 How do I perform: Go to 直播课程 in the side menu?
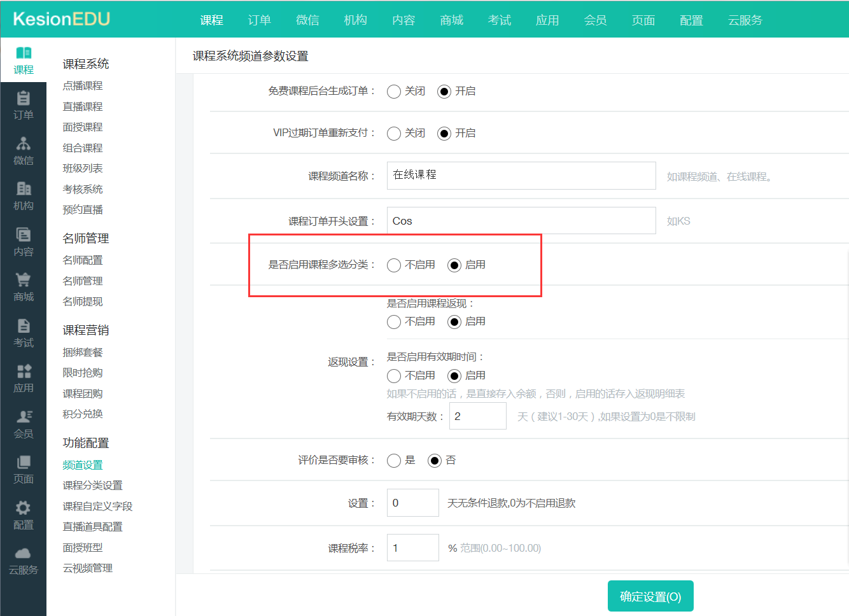(x=83, y=107)
